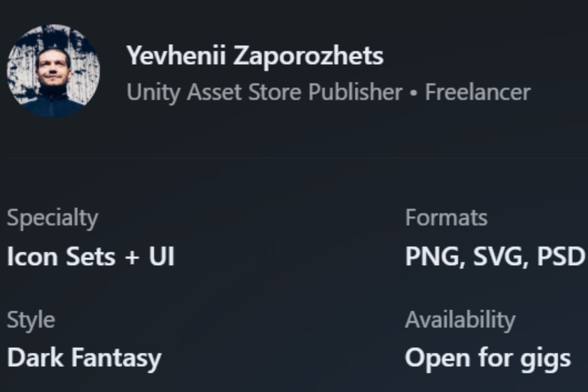Viewport: 588px width, 392px height.
Task: Select the Unity Asset Store Publisher subtitle
Action: click(x=264, y=92)
